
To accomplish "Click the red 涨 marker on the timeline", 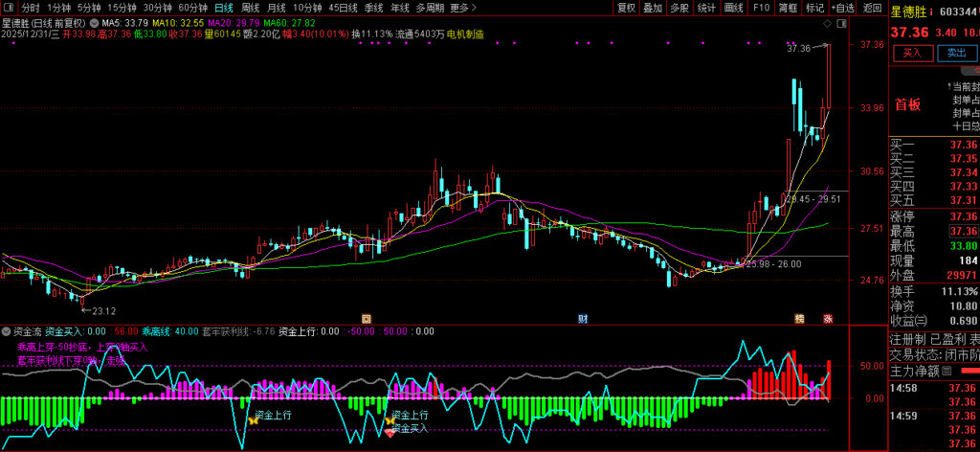I will (x=827, y=317).
